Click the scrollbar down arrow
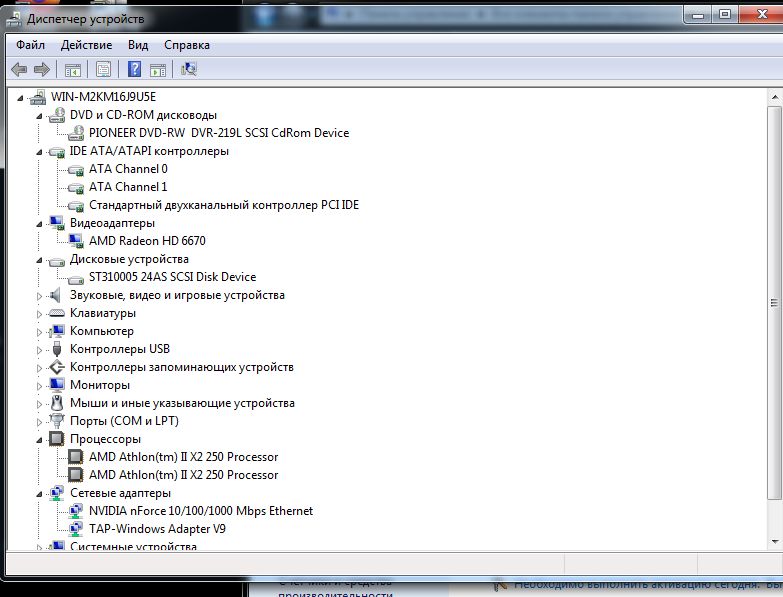Screen dimensions: 783x597 (x=774, y=542)
